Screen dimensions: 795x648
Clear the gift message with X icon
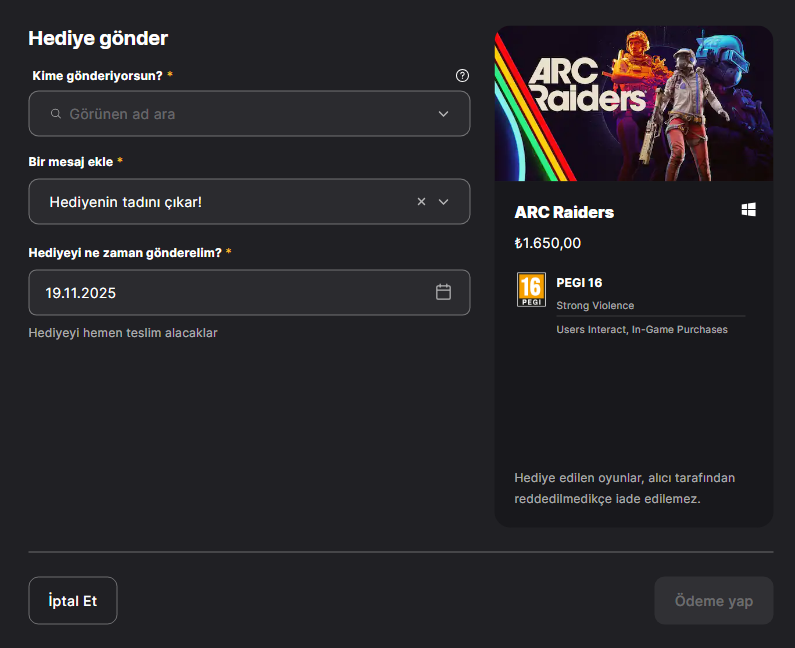click(x=421, y=202)
